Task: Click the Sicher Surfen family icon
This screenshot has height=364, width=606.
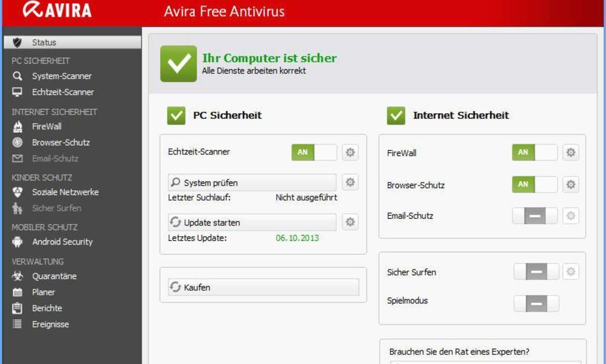Action: (17, 208)
